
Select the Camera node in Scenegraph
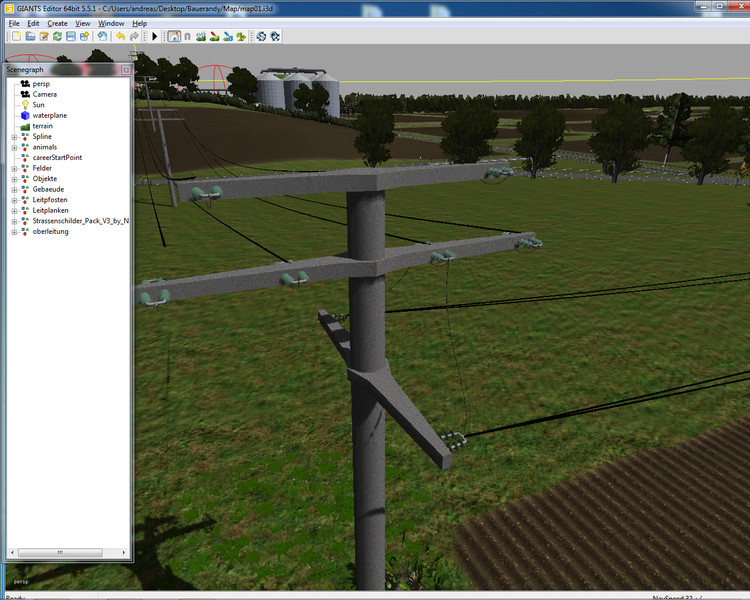44,94
